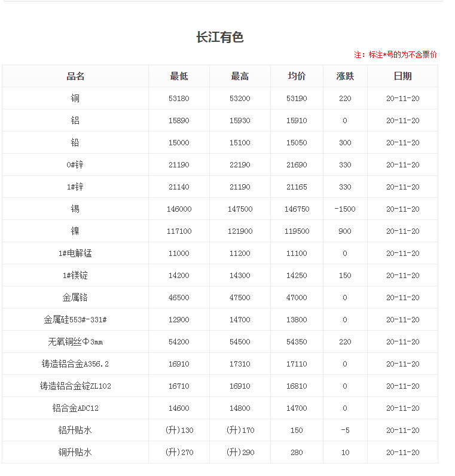This screenshot has height=476, width=455.
Task: Click the 长江有色 table title
Action: click(220, 37)
